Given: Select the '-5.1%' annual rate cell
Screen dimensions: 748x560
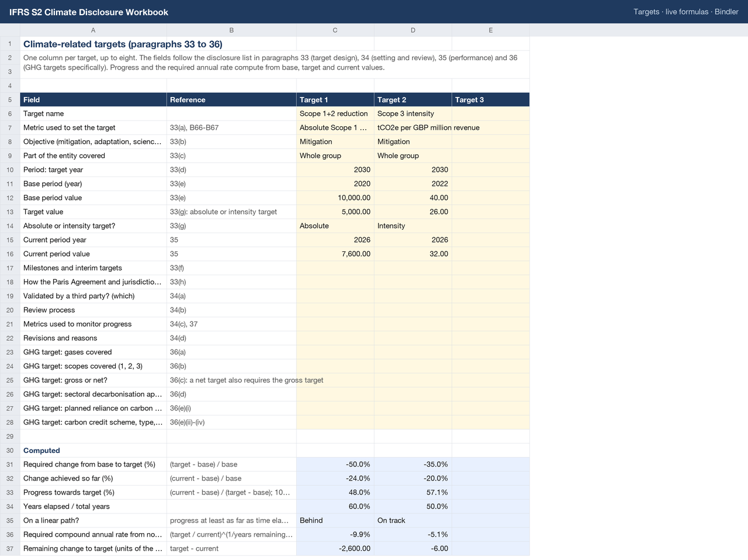Looking at the screenshot, I should pos(413,535).
